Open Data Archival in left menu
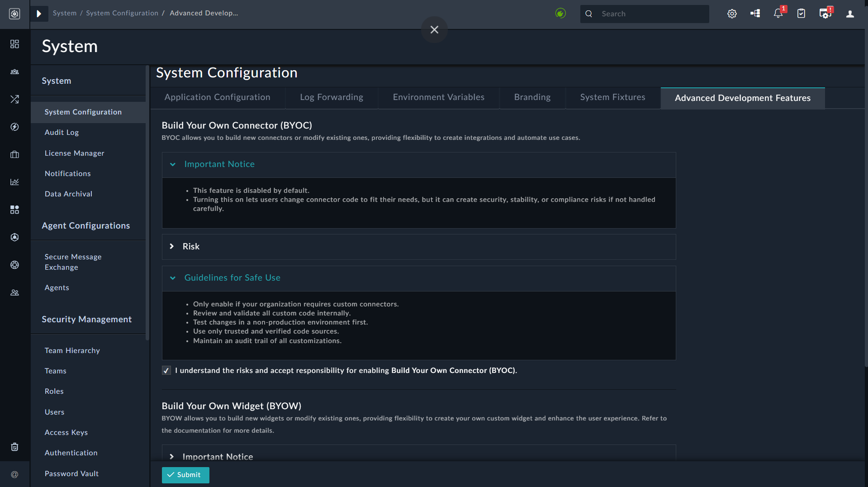Screen dimensions: 868x487 coord(68,194)
